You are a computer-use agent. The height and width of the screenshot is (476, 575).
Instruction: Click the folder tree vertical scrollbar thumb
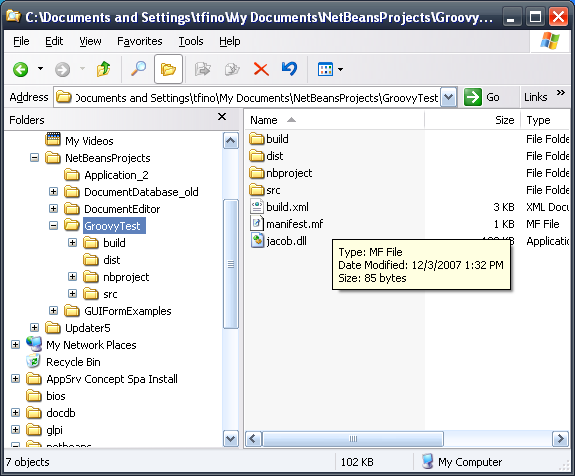(231, 264)
